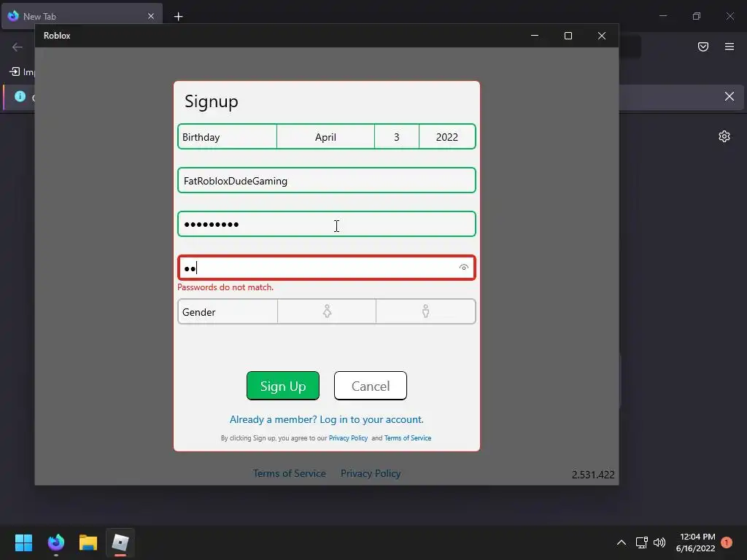Screen dimensions: 747x560
Task: Select the New Tab browser tab
Action: click(82, 16)
